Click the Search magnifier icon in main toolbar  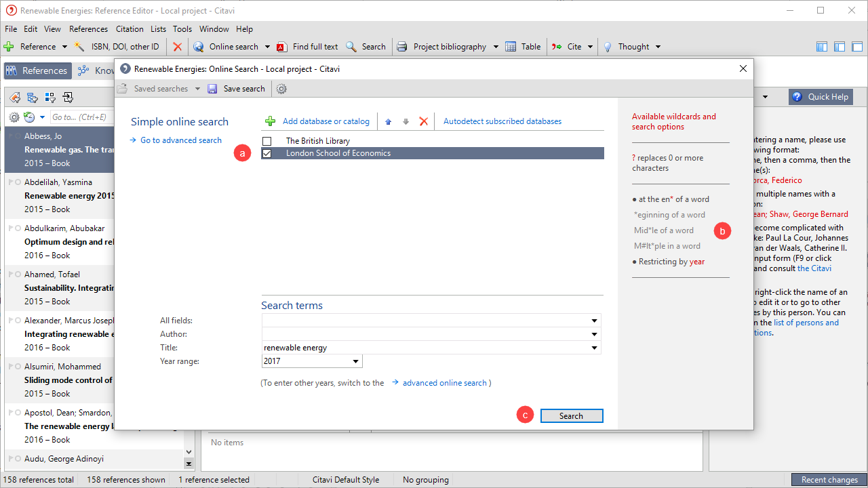click(x=351, y=47)
